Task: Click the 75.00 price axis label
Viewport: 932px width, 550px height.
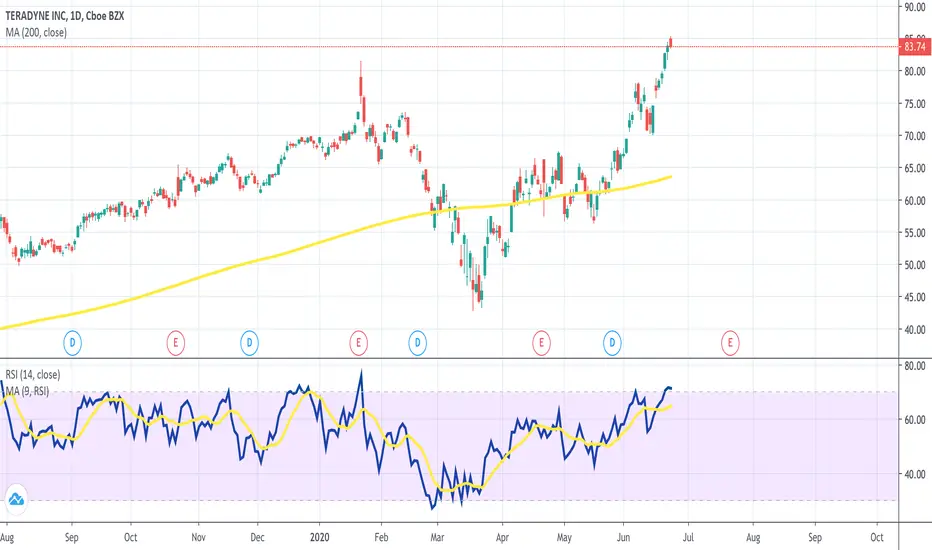Action: point(915,103)
